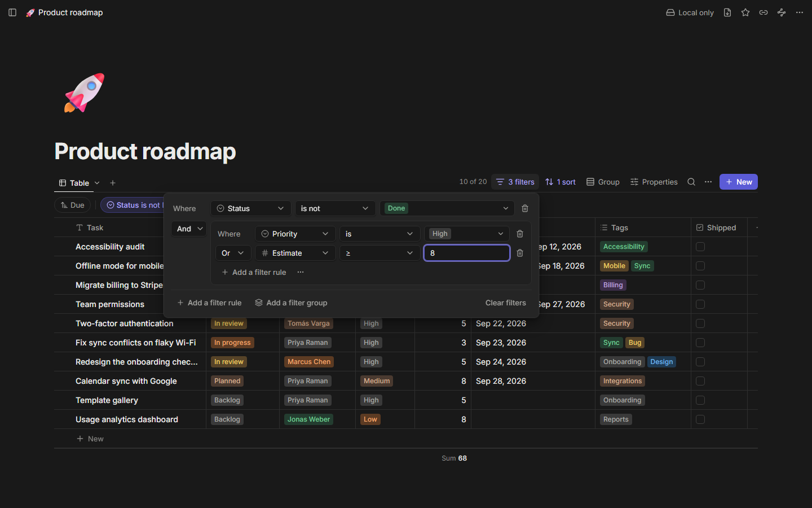Screen dimensions: 812x508
Task: Toggle the sidebar panel icon
Action: [x=12, y=12]
